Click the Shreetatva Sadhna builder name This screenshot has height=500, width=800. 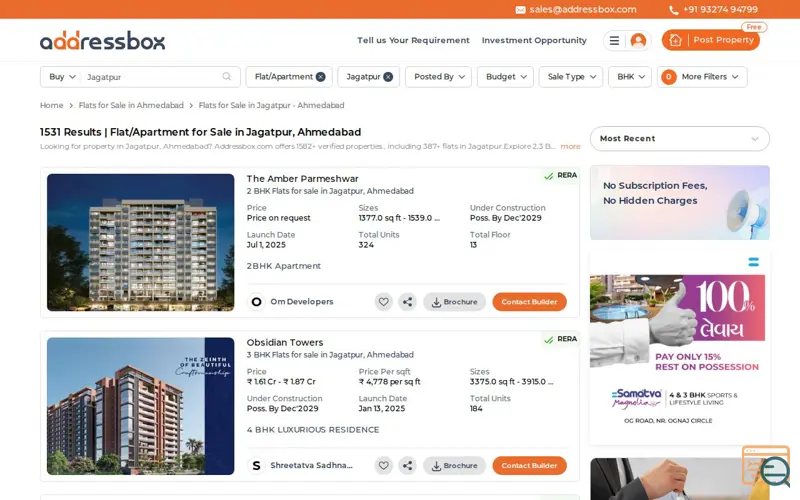click(311, 465)
